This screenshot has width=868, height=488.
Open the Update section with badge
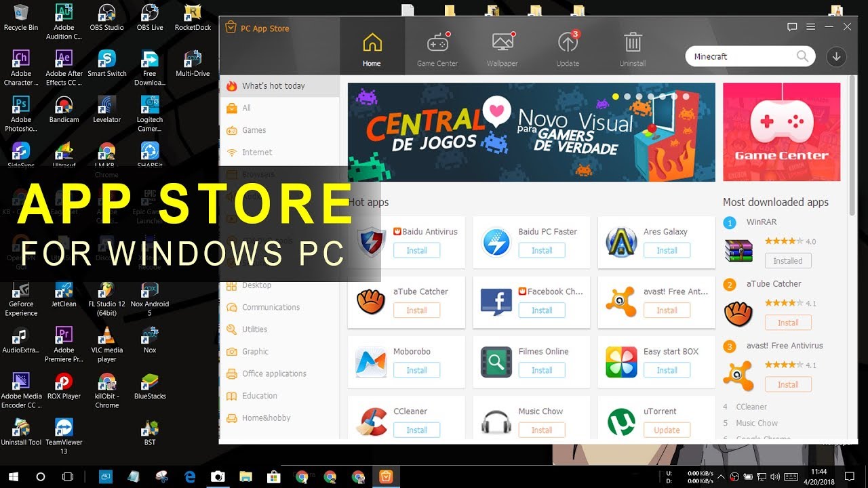tap(568, 44)
